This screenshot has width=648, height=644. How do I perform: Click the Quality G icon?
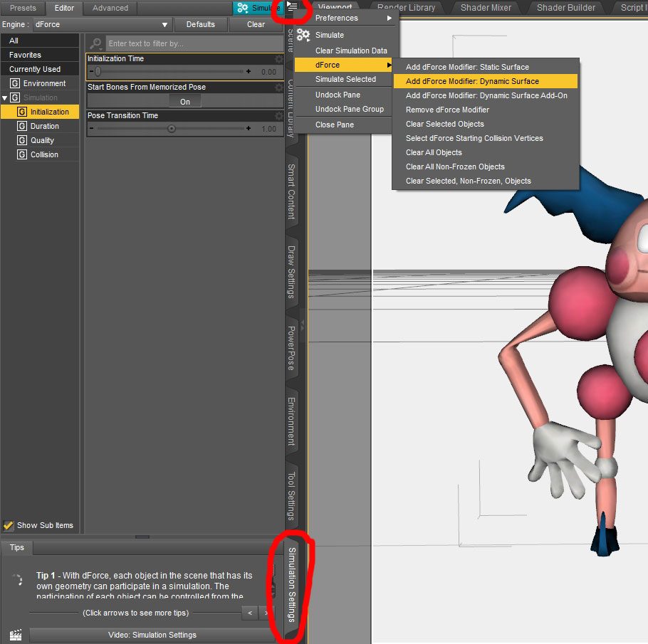point(22,140)
